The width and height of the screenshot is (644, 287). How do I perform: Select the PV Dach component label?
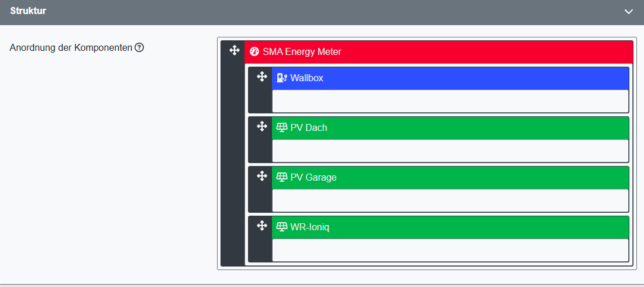pos(309,127)
